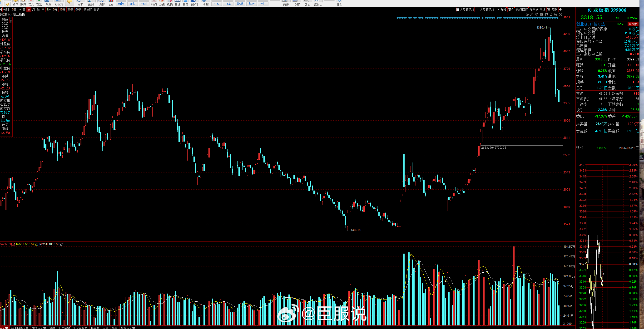Toggle 预测 forecast in chart header
Screen dimensions: 644x329
[555, 10]
